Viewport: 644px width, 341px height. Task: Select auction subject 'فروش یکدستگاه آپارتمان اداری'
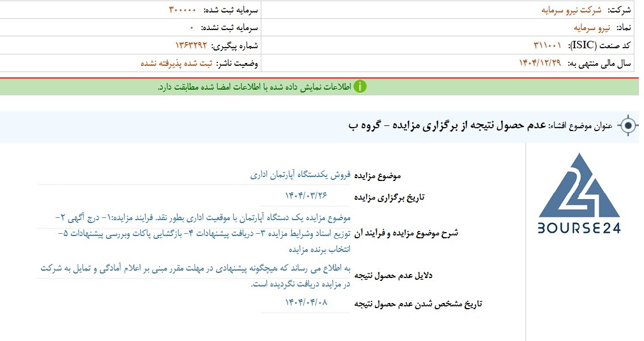[x=300, y=175]
